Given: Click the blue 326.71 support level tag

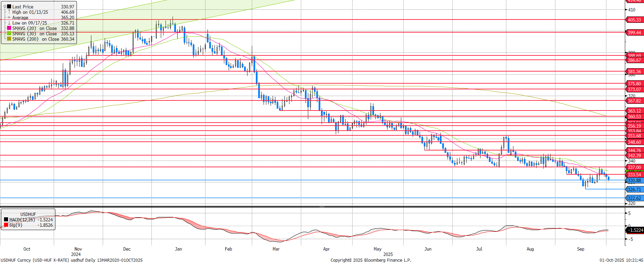Looking at the screenshot, I should [634, 189].
